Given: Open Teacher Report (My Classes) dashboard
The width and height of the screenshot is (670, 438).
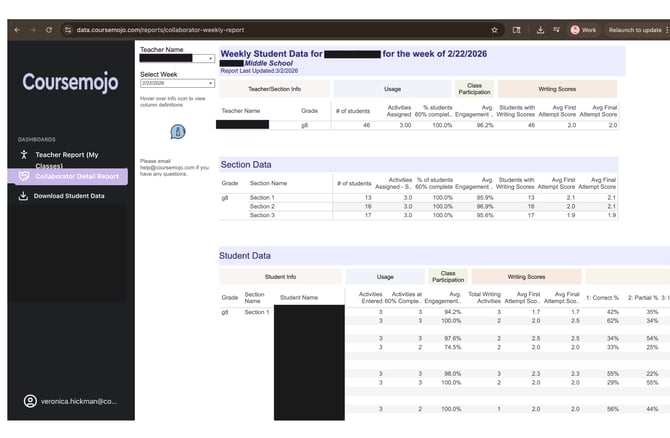Looking at the screenshot, I should (x=67, y=160).
